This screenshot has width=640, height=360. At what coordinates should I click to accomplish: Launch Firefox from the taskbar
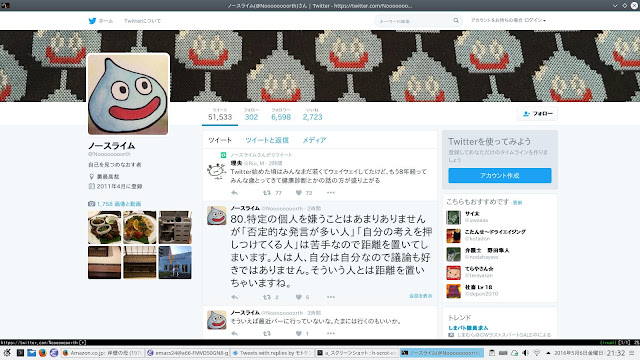pyautogui.click(x=42, y=353)
